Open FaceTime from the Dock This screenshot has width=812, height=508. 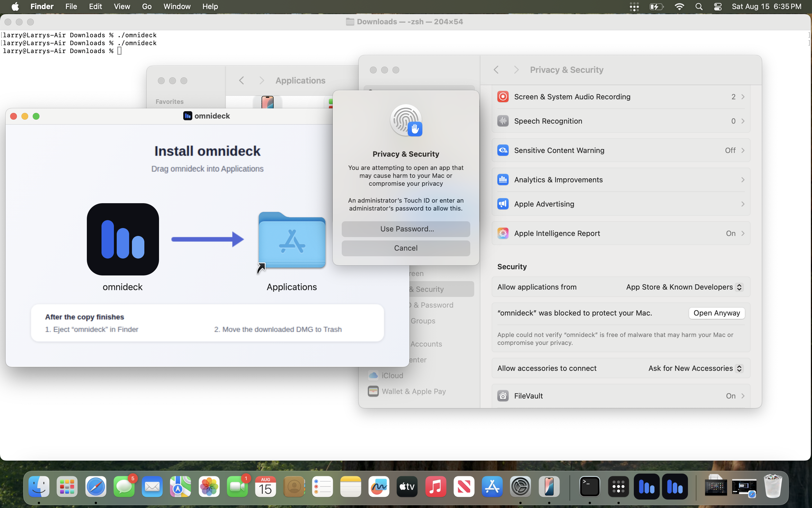point(237,486)
